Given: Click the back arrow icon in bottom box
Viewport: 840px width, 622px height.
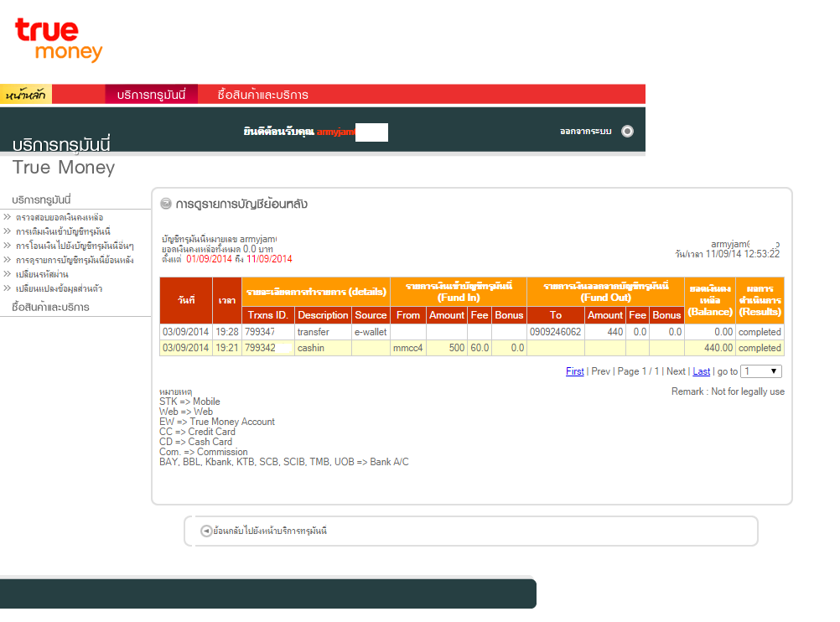Looking at the screenshot, I should click(x=206, y=531).
